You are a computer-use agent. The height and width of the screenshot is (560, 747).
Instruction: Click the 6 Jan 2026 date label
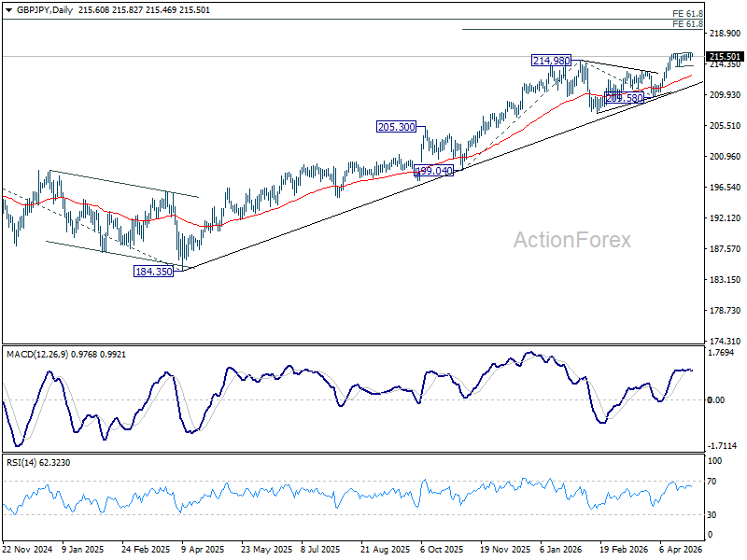coord(561,551)
